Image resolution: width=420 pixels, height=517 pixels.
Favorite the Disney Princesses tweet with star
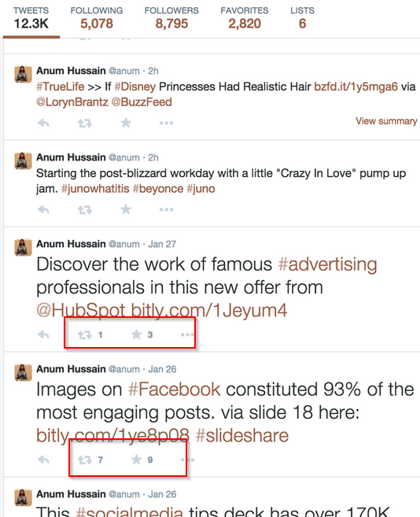[126, 123]
